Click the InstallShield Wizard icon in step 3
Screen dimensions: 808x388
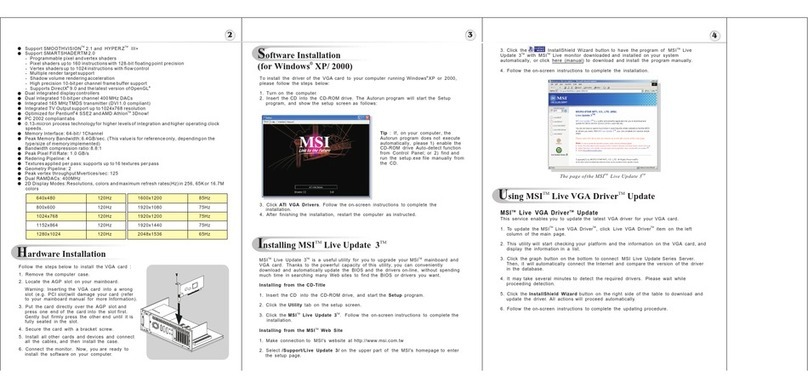(536, 49)
